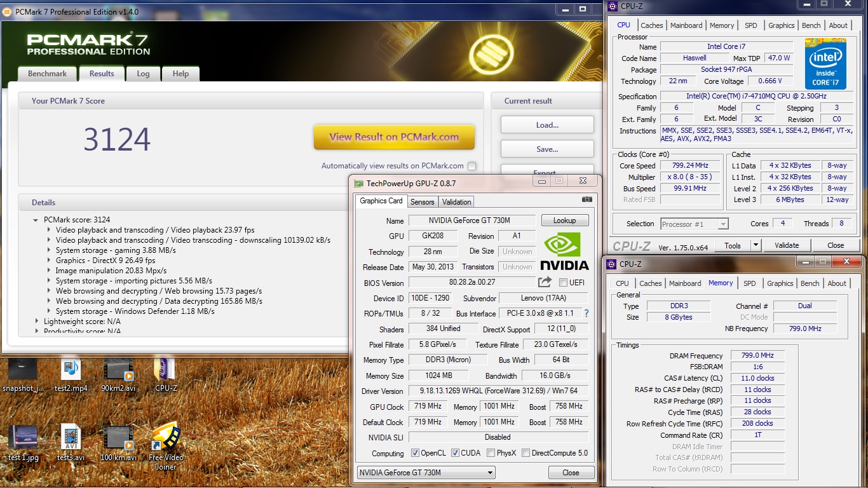Select the 100 km.avi desktop icon
Viewport: 868px width, 488px height.
click(x=118, y=443)
